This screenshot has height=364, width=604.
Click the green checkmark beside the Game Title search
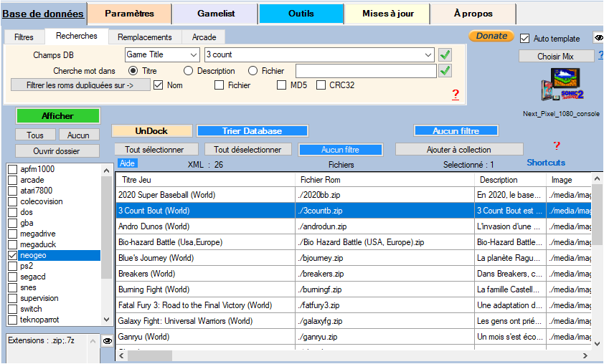445,54
